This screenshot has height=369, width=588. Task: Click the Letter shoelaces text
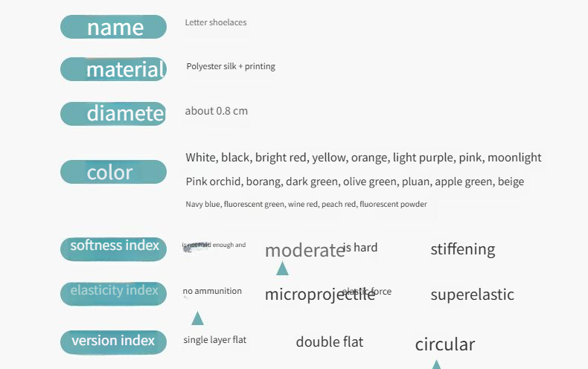coord(216,22)
